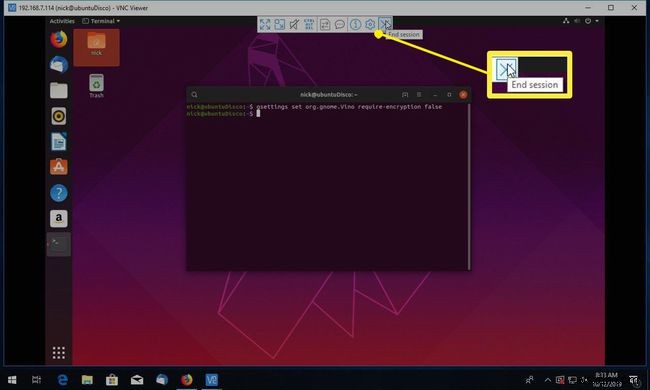650x390 pixels.
Task: Launch Firefox from Ubuntu dock
Action: [59, 39]
